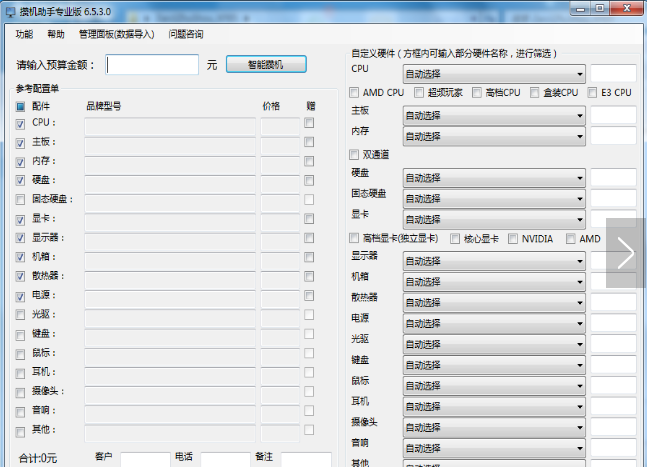
Task: Enable the 耳机 component checkbox
Action: point(20,373)
